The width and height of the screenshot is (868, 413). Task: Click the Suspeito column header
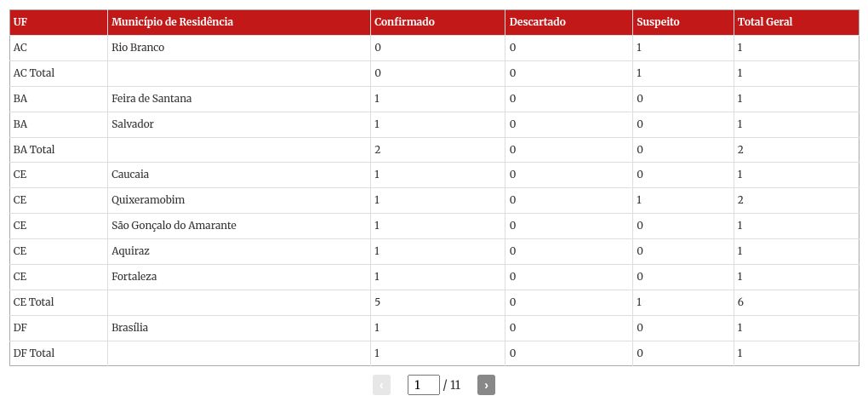click(658, 22)
